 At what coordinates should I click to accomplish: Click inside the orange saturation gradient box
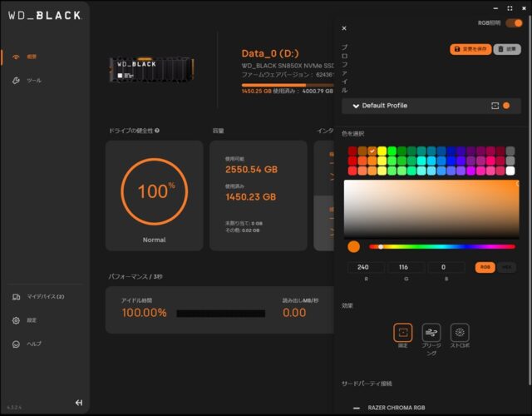pyautogui.click(x=431, y=208)
